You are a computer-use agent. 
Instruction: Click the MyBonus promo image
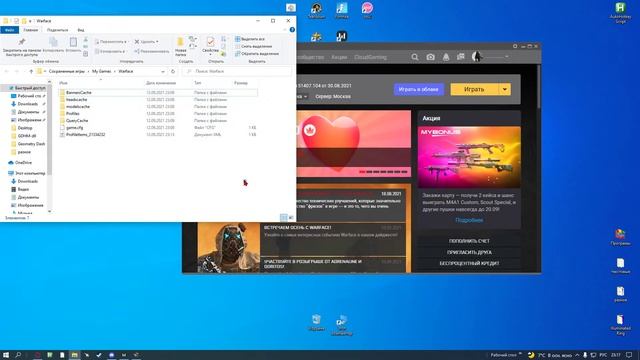pos(469,157)
